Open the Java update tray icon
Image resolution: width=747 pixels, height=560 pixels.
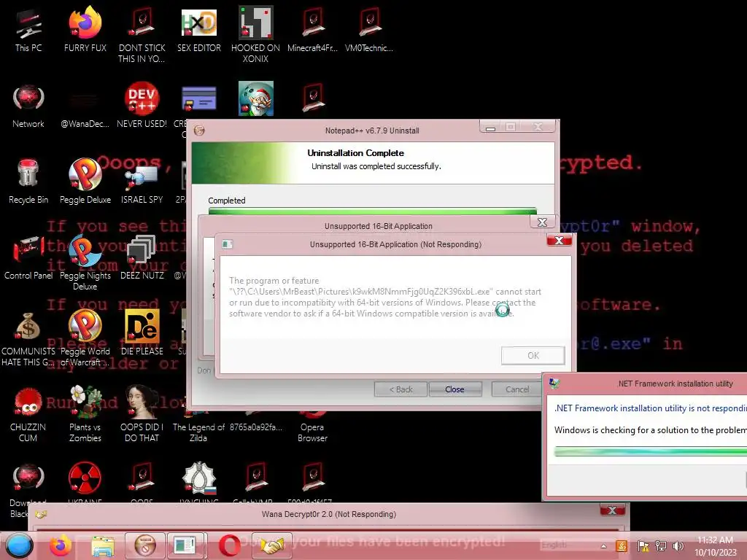tap(622, 546)
